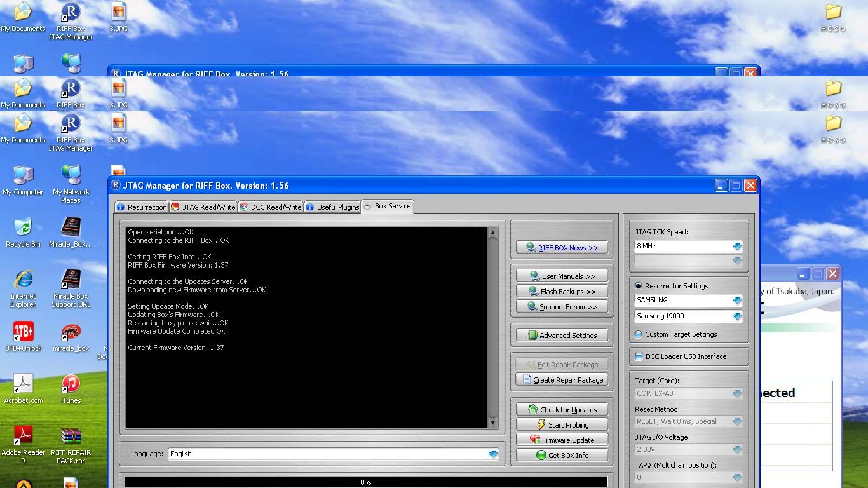The height and width of the screenshot is (488, 868).
Task: Click the 'JTAG TCK Speed:' label
Action: (x=661, y=232)
